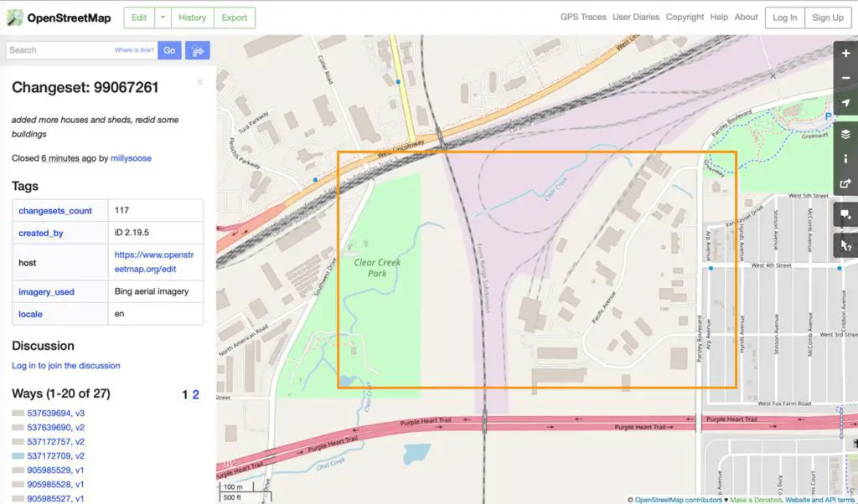
Task: Zoom out of the map
Action: 845,78
